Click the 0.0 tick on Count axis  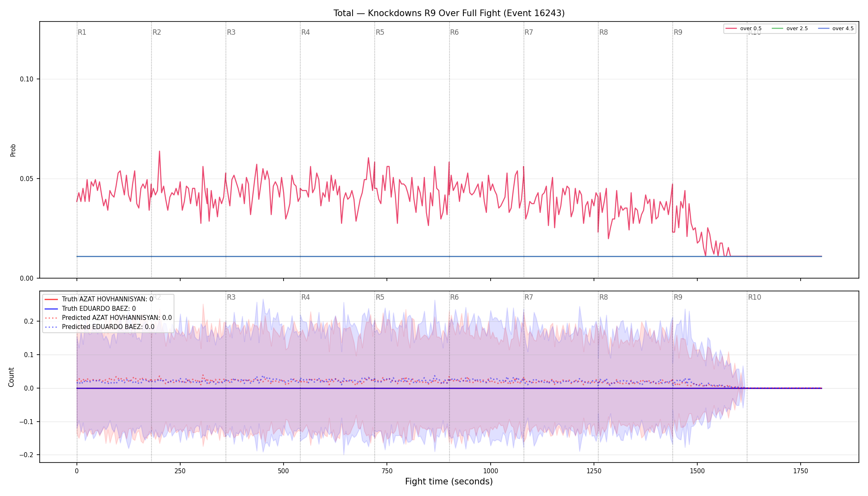click(x=29, y=389)
